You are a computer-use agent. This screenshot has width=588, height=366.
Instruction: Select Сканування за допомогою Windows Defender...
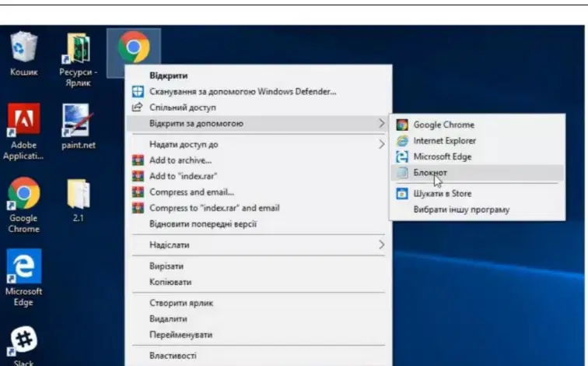click(x=243, y=92)
